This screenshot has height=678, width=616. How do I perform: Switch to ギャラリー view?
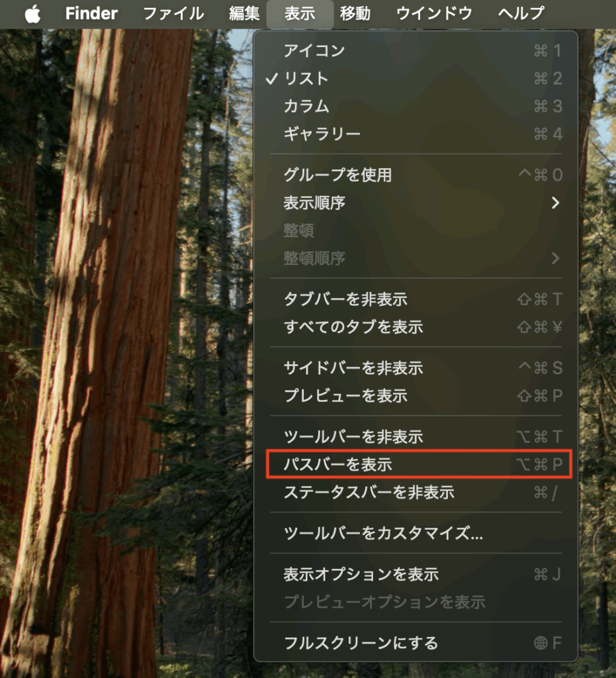point(416,134)
